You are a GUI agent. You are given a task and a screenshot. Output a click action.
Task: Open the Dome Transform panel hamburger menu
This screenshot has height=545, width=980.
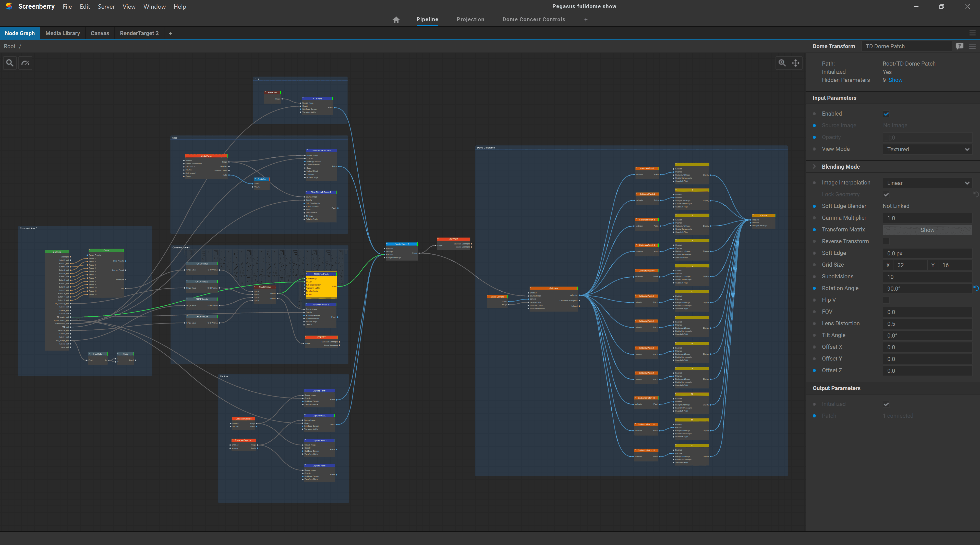click(x=972, y=46)
